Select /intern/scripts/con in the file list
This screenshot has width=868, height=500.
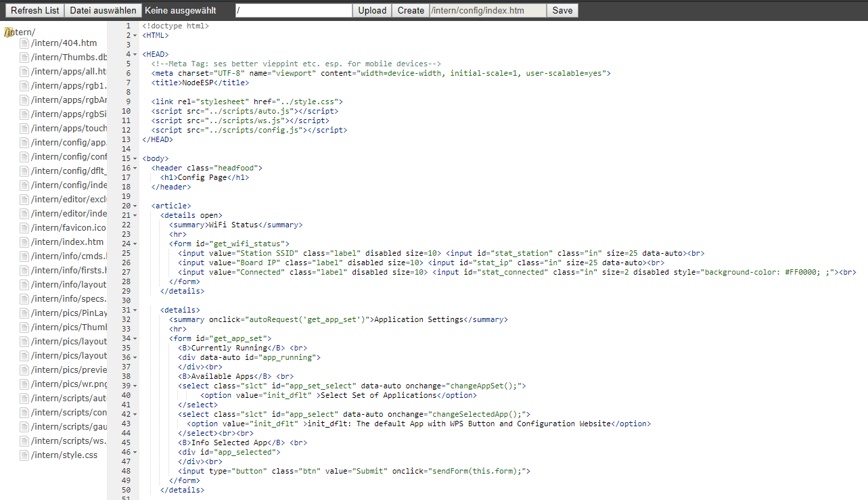click(x=69, y=413)
